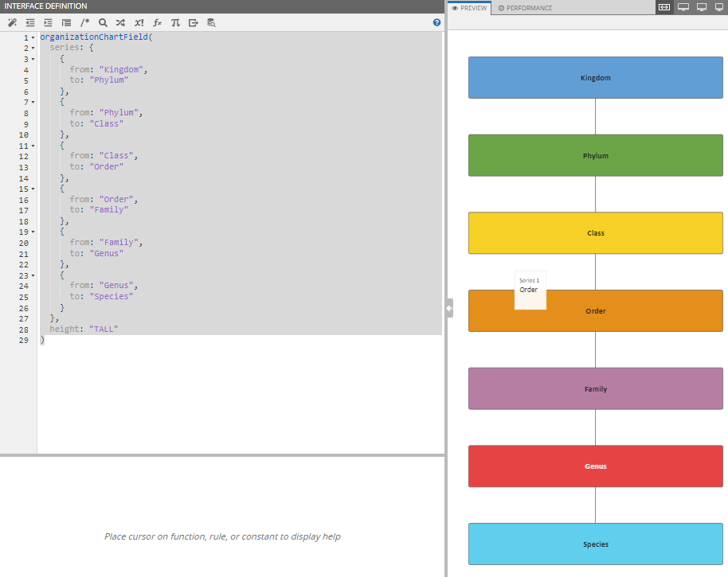Click the magic wand format icon

tap(12, 23)
